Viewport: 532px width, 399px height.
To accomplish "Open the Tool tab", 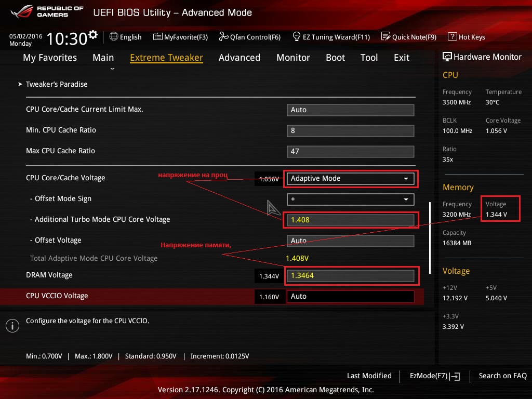I will 369,58.
